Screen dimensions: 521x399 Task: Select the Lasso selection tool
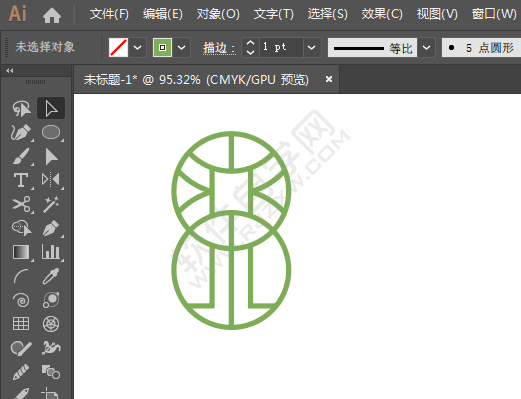point(21,109)
